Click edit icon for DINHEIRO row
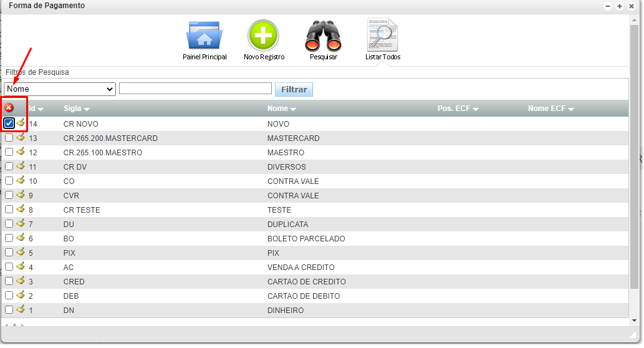 21,310
